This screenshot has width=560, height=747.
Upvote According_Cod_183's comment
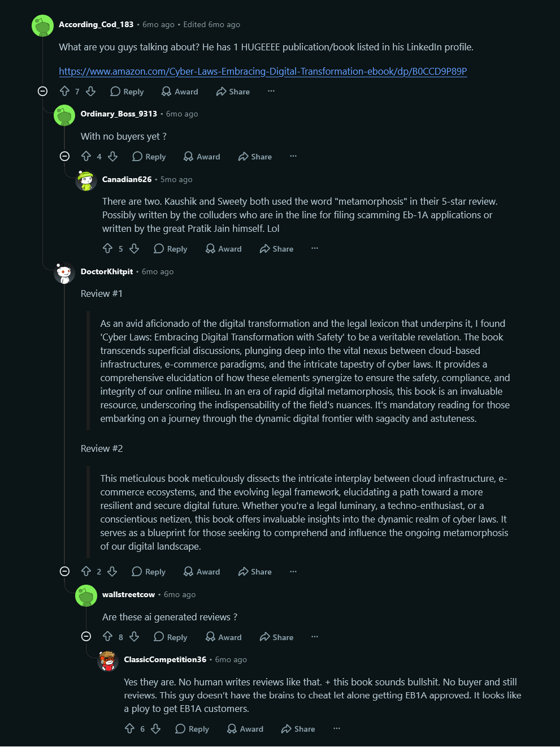[x=64, y=91]
